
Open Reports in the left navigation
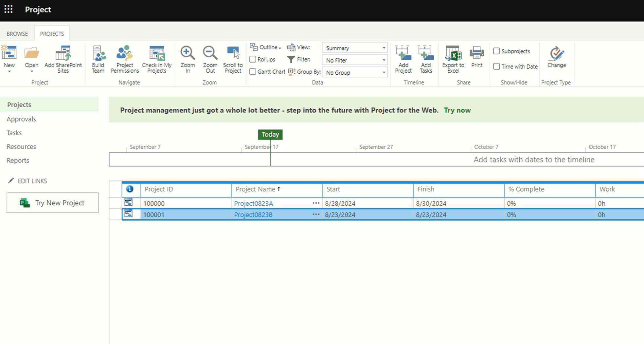[18, 160]
